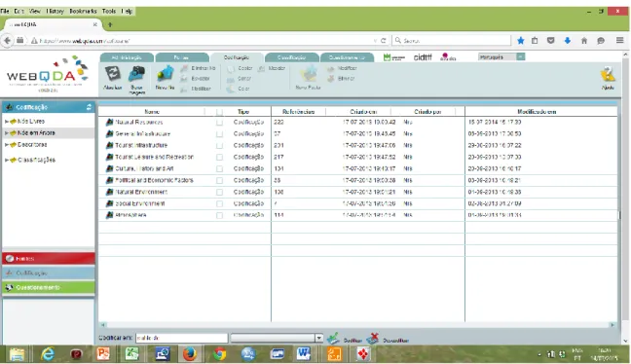This screenshot has height=364, width=631.
Task: Open Internet Explorer from the taskbar
Action: (48, 354)
